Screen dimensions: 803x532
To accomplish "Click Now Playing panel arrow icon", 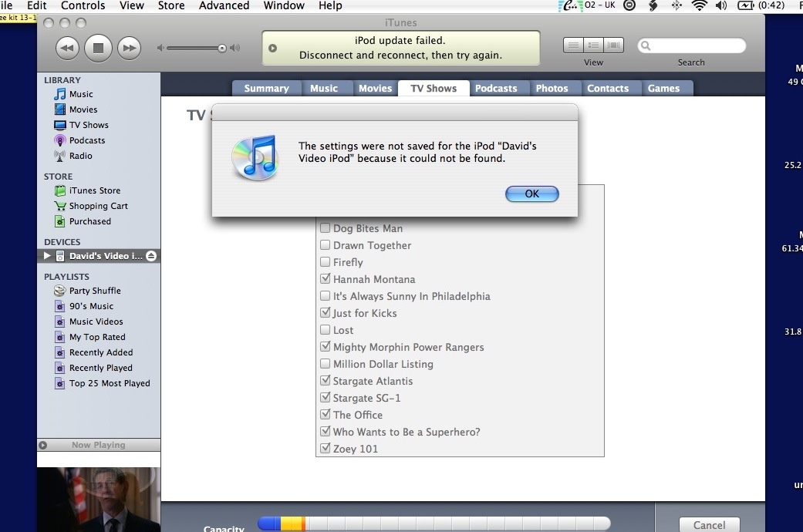I will [x=43, y=445].
